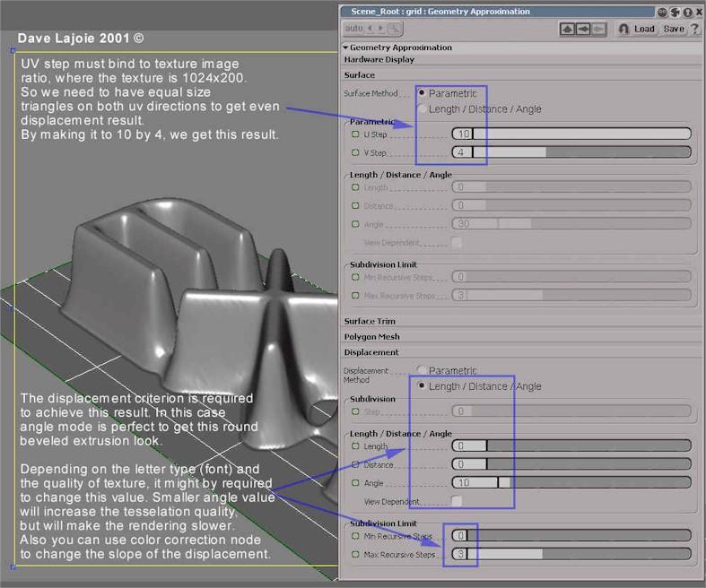Viewport: 706px width, 588px height.
Task: Click the Max Recursive Steps animation marker
Action: point(355,554)
